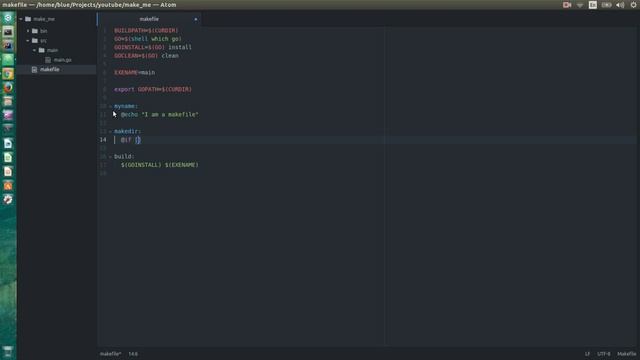Collapse the src folder in tree

(28, 41)
